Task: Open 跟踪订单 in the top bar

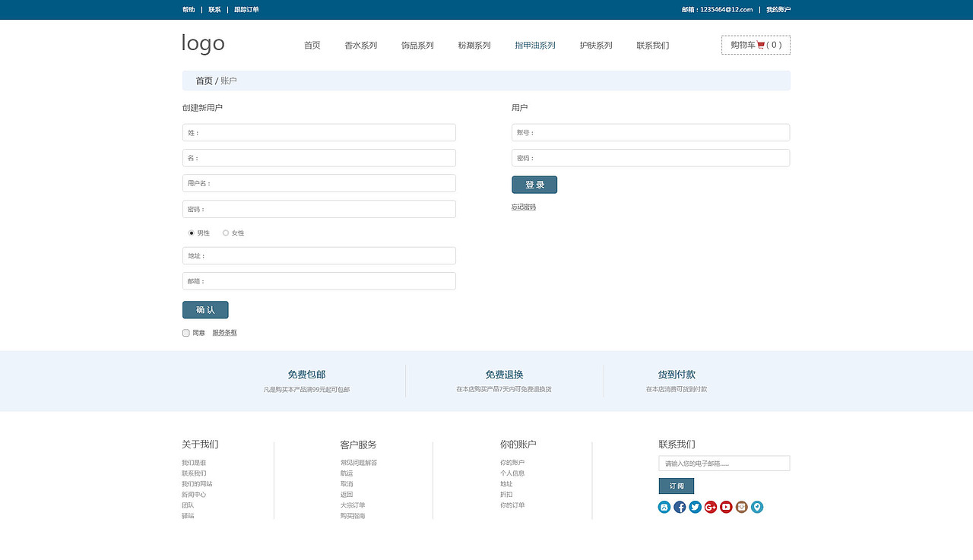Action: (x=246, y=10)
